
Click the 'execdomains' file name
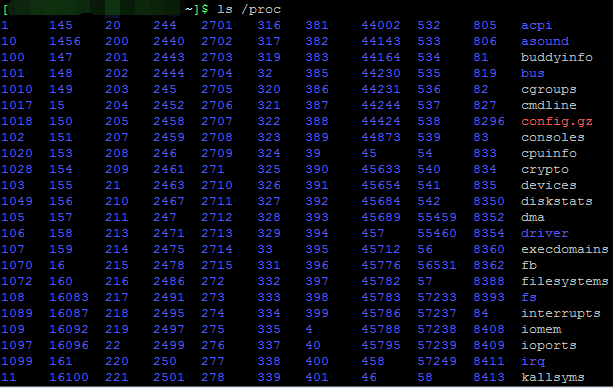pos(565,250)
